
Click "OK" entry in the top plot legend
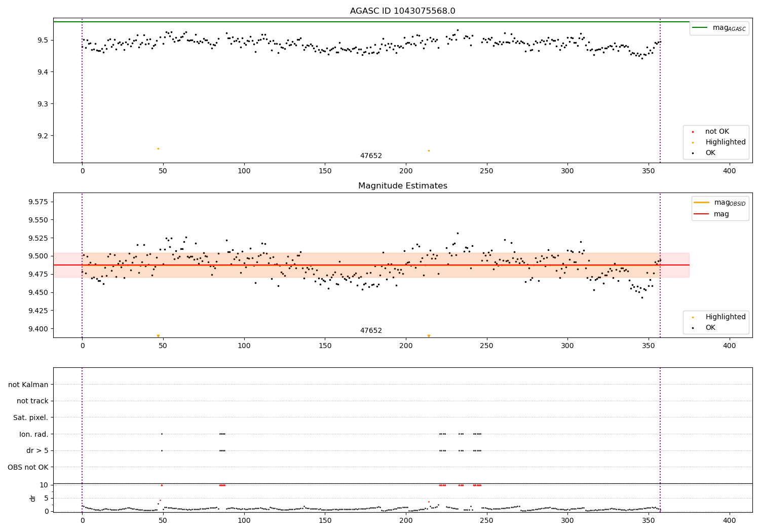tap(710, 153)
